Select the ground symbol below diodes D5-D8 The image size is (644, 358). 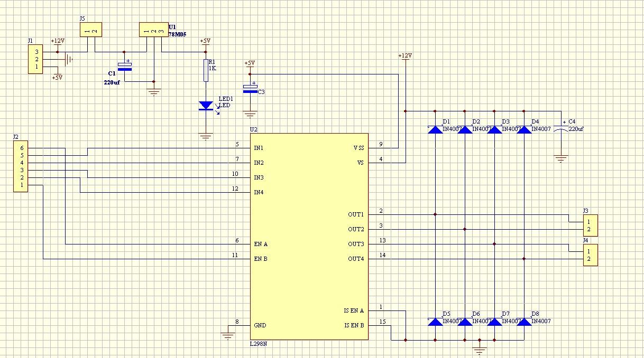coord(479,350)
